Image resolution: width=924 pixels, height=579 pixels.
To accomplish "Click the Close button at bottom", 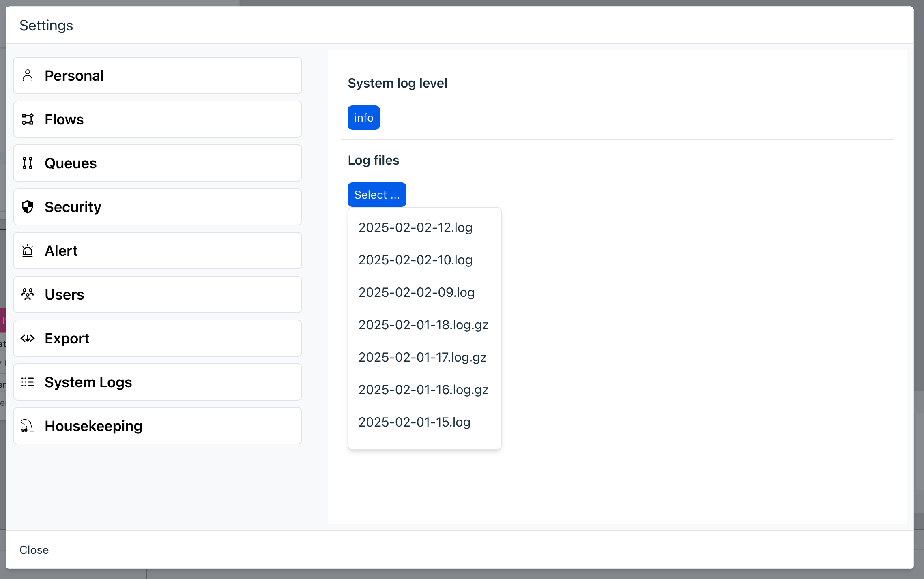I will pyautogui.click(x=34, y=550).
